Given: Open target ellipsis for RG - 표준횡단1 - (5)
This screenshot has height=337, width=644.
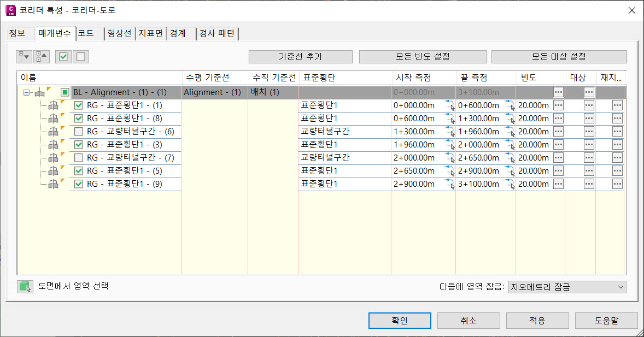Looking at the screenshot, I should (589, 171).
